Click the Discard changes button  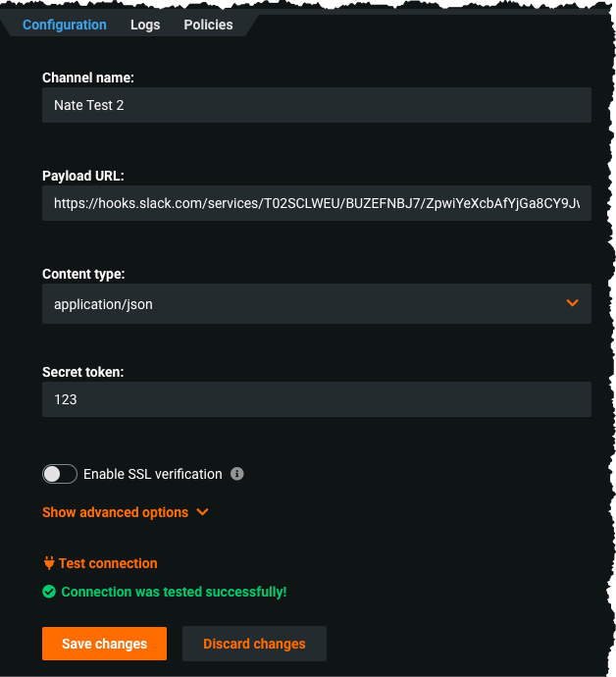pyautogui.click(x=254, y=644)
